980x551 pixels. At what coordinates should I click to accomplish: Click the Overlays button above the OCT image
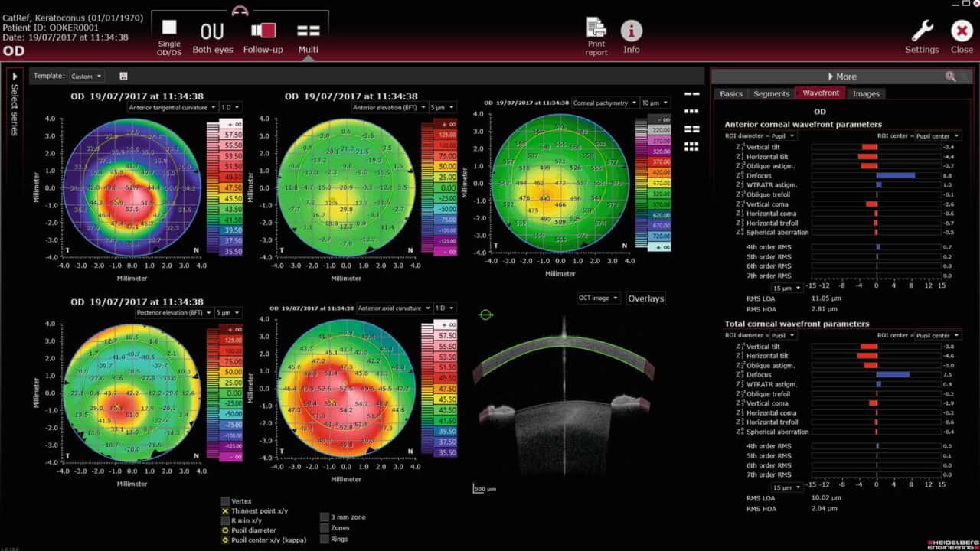645,298
